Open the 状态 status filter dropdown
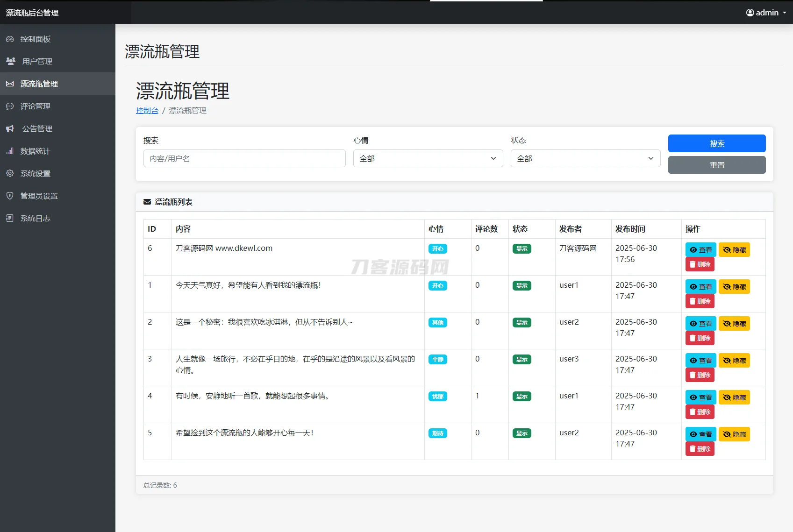The image size is (793, 532). pyautogui.click(x=585, y=158)
